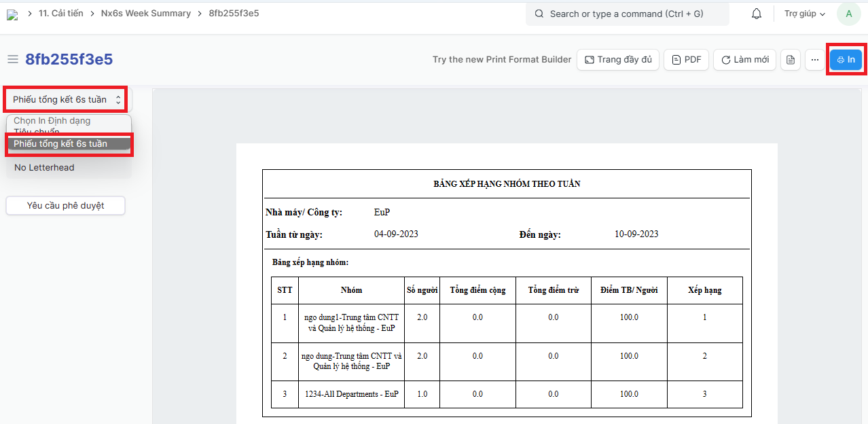This screenshot has height=424, width=868.
Task: Open the three-dots more options menu
Action: (x=815, y=60)
